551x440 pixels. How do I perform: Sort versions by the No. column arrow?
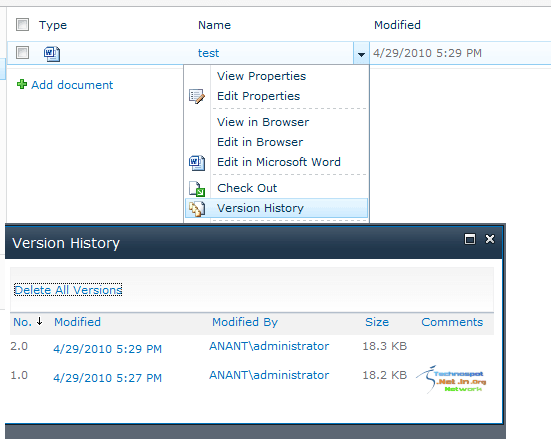pyautogui.click(x=39, y=321)
